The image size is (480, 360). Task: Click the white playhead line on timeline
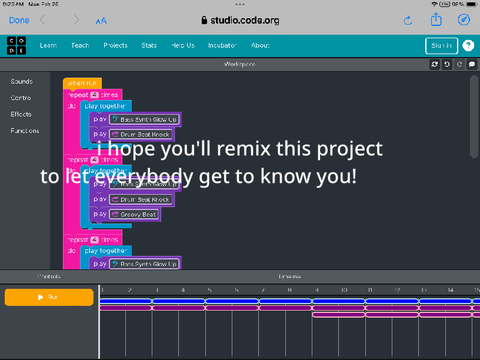coord(99,322)
